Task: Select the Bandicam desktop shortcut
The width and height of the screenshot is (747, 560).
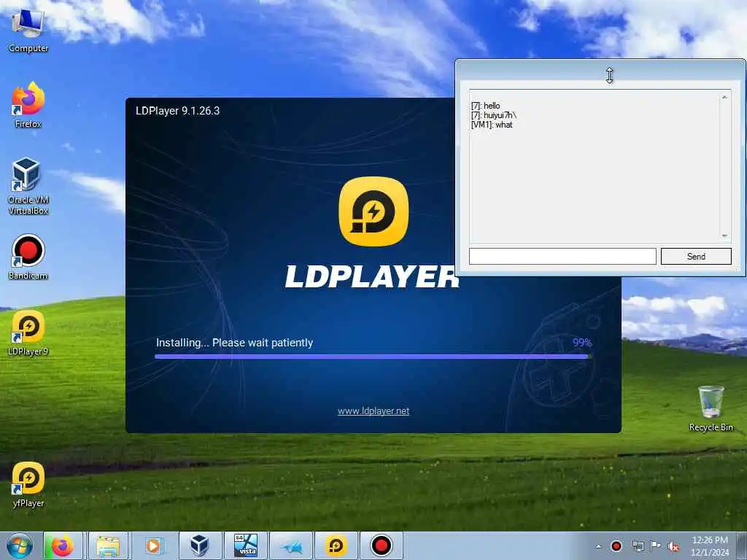Action: [x=28, y=257]
